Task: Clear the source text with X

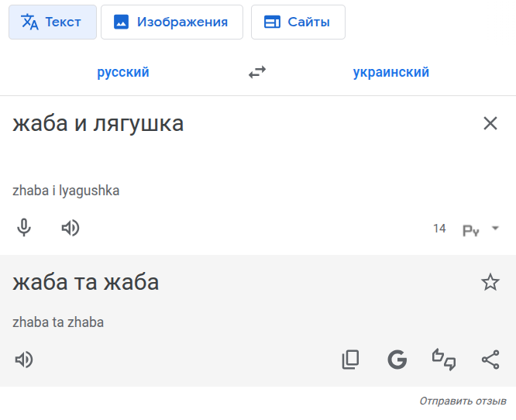Action: 490,123
